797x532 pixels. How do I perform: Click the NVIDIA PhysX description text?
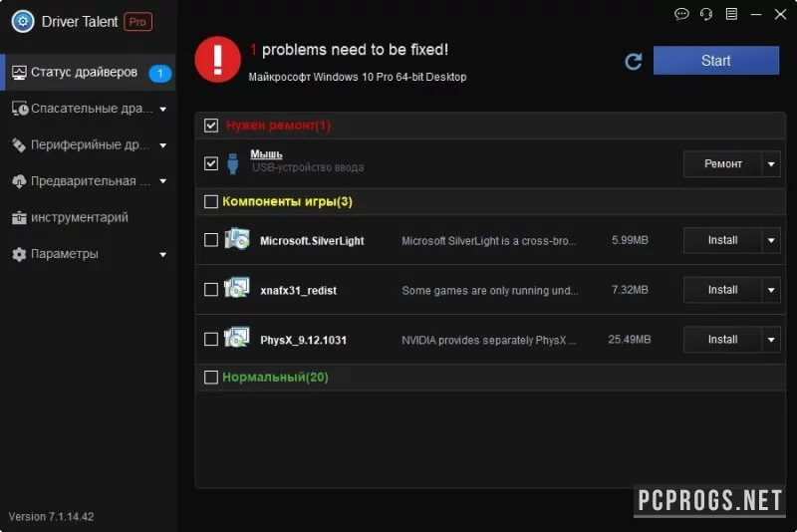pyautogui.click(x=489, y=340)
